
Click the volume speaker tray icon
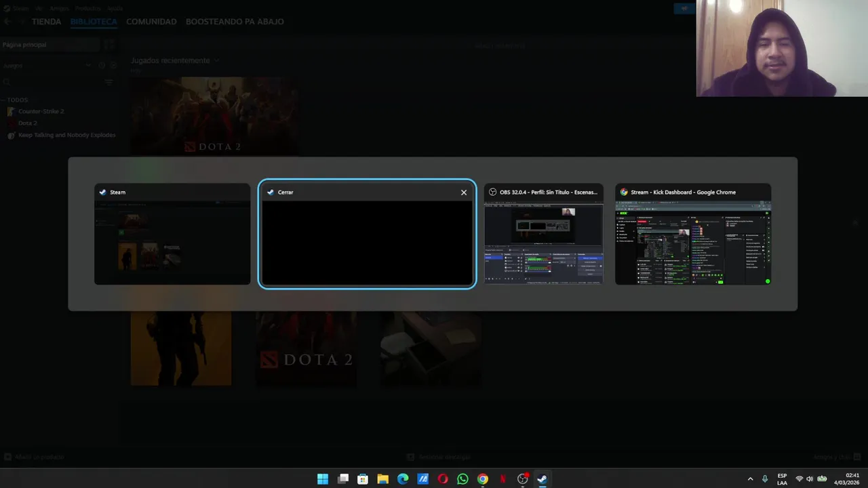pyautogui.click(x=810, y=479)
